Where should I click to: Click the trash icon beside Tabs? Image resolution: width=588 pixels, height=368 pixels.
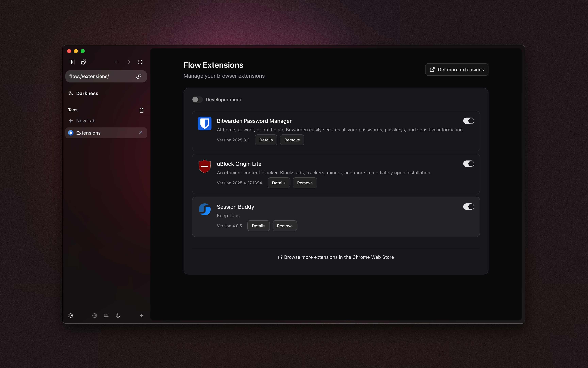[x=141, y=111]
